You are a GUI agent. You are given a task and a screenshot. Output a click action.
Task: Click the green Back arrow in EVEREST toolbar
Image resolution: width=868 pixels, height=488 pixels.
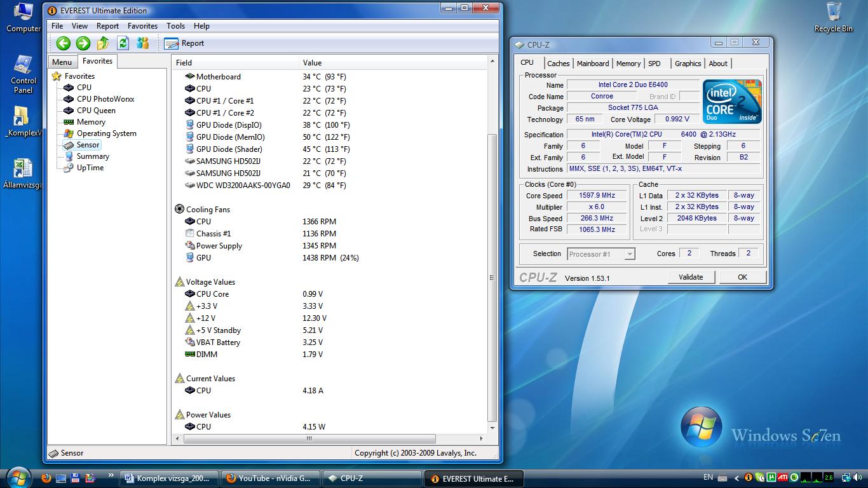pyautogui.click(x=63, y=43)
